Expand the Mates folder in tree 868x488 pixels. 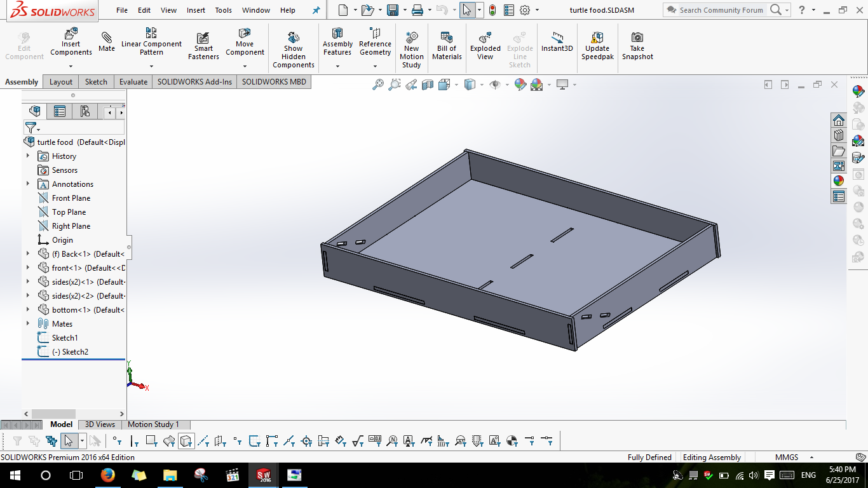28,323
